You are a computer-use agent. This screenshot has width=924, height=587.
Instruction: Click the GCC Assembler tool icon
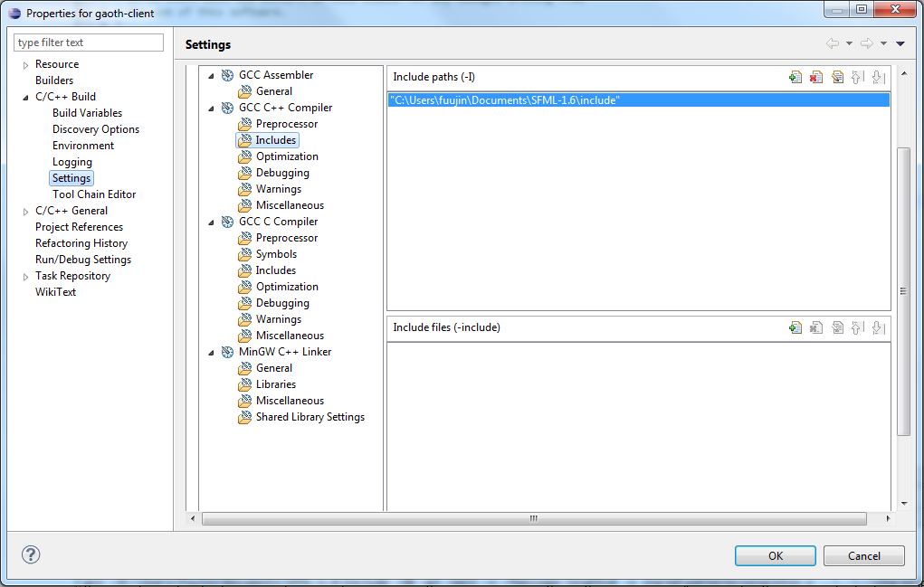click(227, 75)
